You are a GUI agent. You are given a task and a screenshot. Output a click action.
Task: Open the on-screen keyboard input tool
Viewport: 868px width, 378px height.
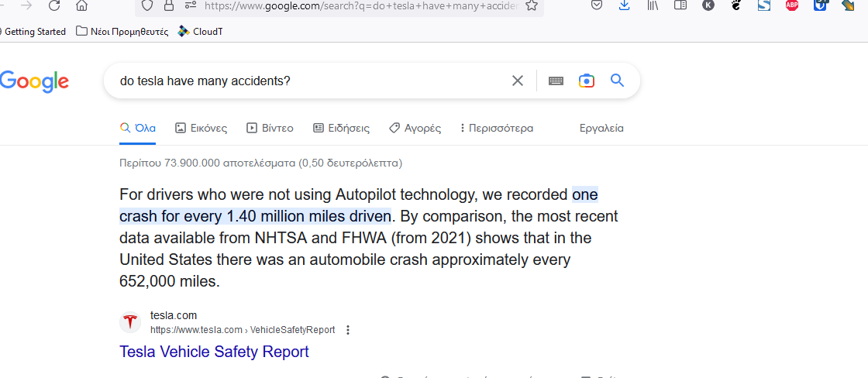pyautogui.click(x=556, y=81)
